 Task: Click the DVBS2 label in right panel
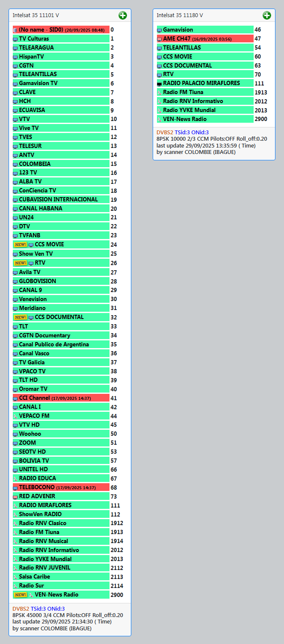click(165, 133)
